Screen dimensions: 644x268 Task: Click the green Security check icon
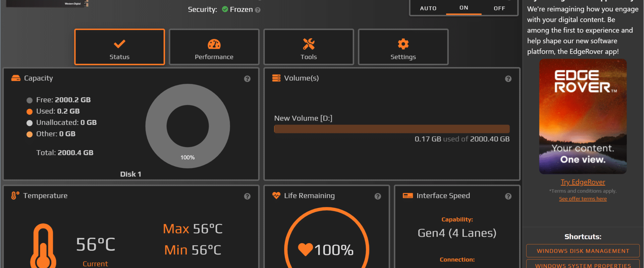[x=225, y=9]
